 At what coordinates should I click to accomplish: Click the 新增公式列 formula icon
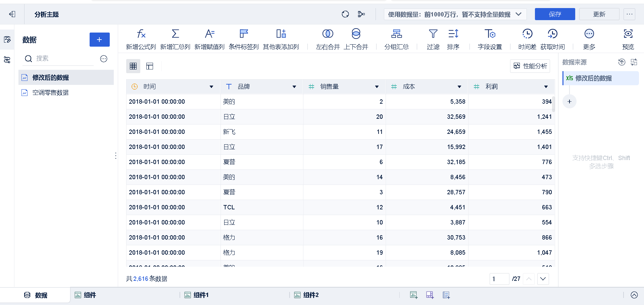[x=141, y=34]
